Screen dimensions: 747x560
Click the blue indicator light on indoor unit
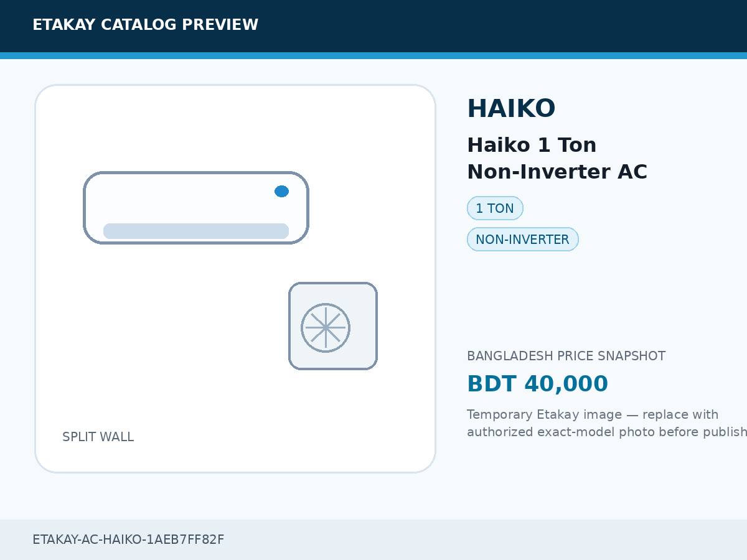[x=281, y=191]
